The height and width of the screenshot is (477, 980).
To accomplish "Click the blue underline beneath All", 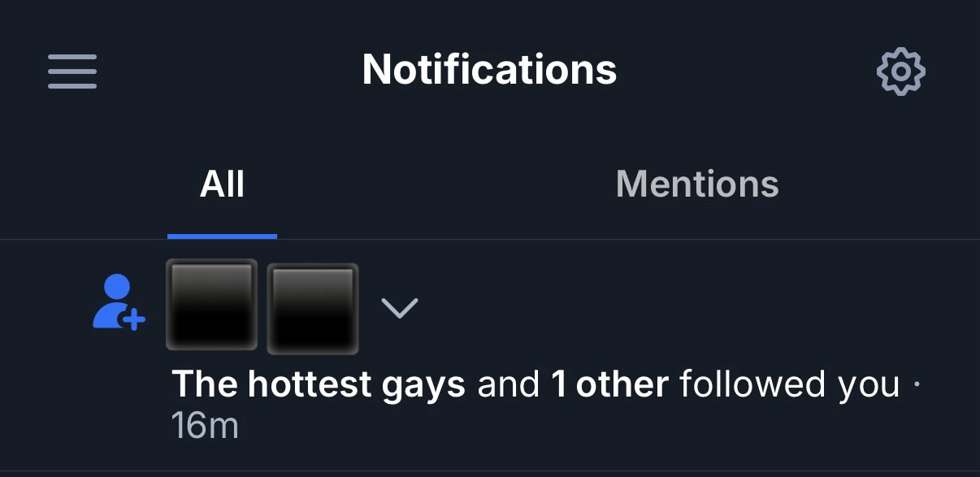I will [x=222, y=236].
